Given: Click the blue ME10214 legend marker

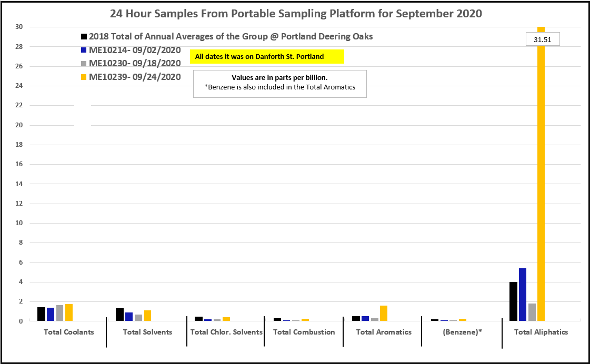Looking at the screenshot, I should 84,50.
